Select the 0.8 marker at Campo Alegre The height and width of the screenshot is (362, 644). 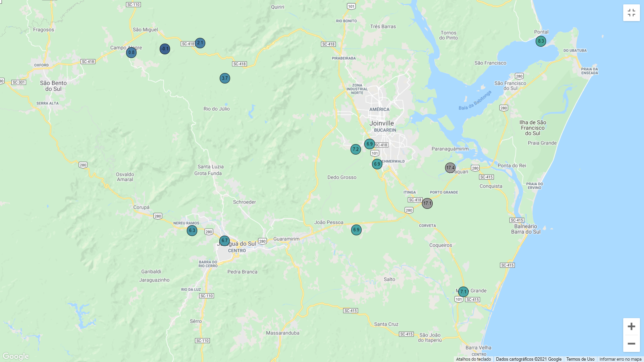click(x=131, y=53)
